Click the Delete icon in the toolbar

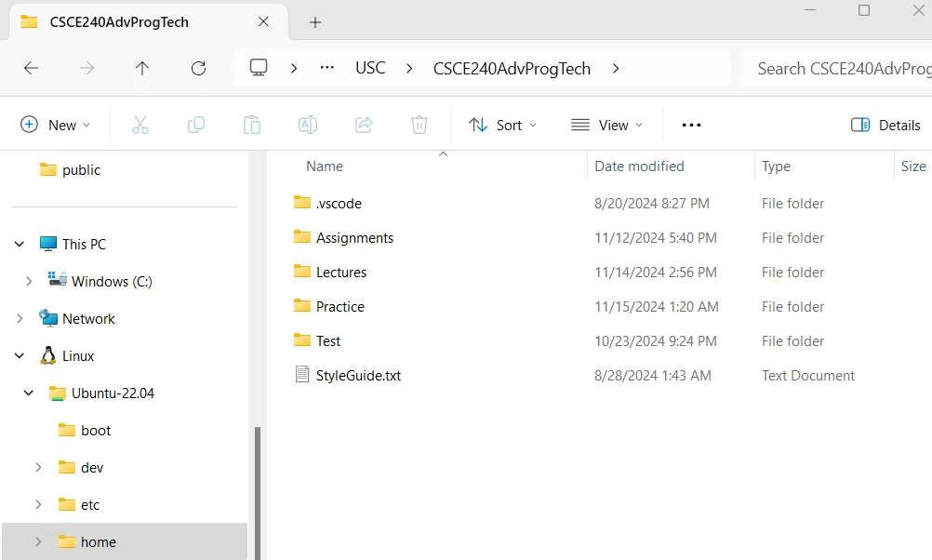(x=419, y=124)
